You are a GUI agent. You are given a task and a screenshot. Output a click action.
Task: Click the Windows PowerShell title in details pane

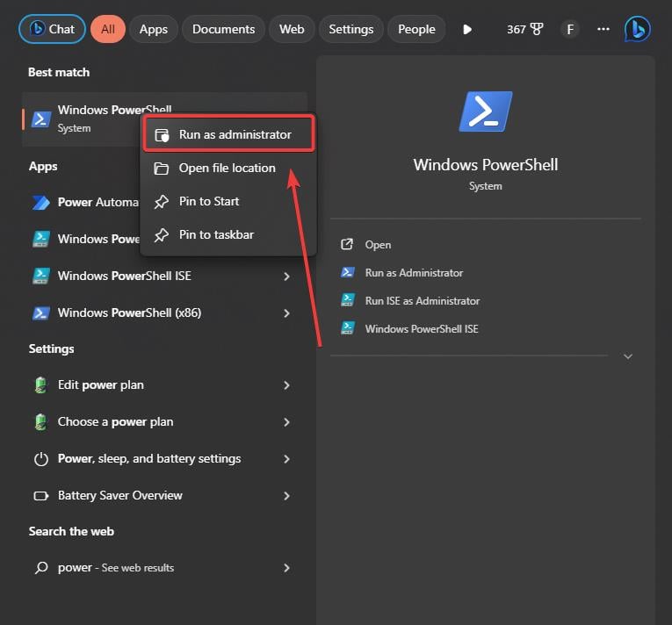[486, 164]
